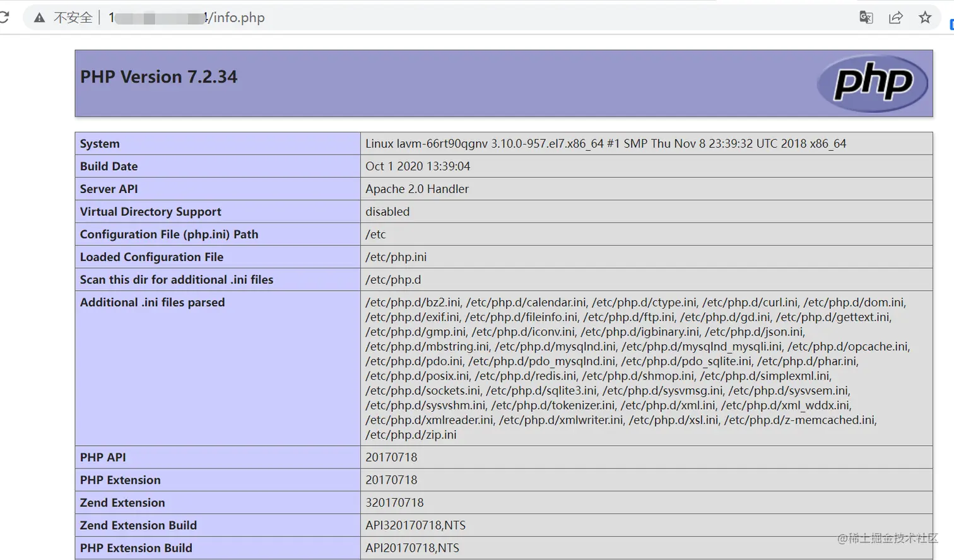
Task: Click the API320170718,NTS value
Action: [x=415, y=526]
